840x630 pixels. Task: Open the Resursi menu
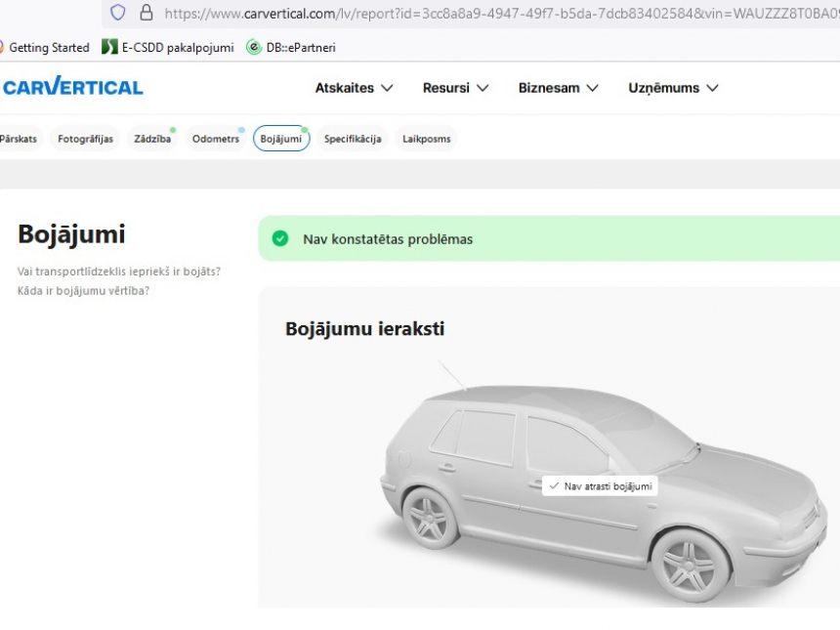455,88
